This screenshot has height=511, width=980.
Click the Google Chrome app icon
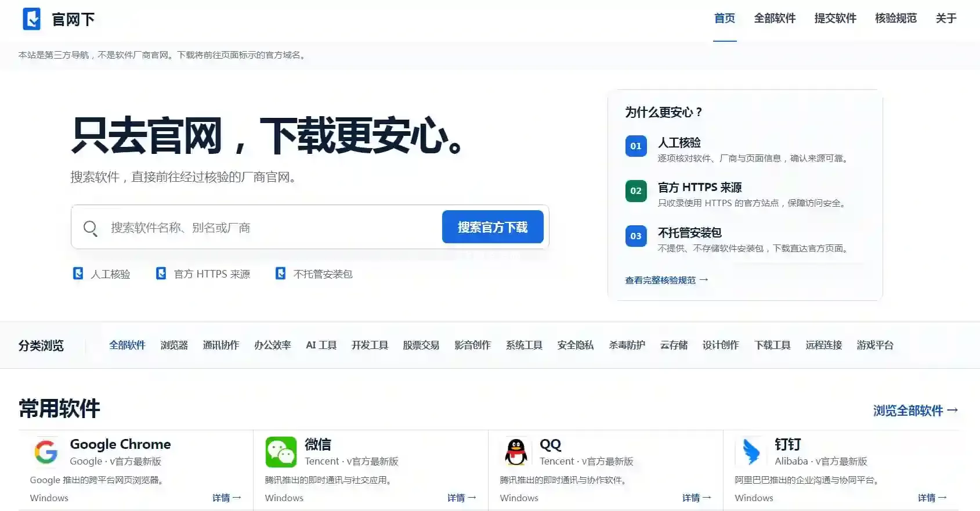click(46, 452)
